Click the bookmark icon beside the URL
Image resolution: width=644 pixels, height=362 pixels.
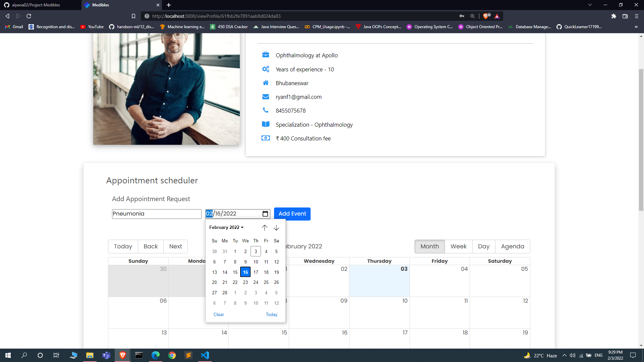tap(133, 16)
